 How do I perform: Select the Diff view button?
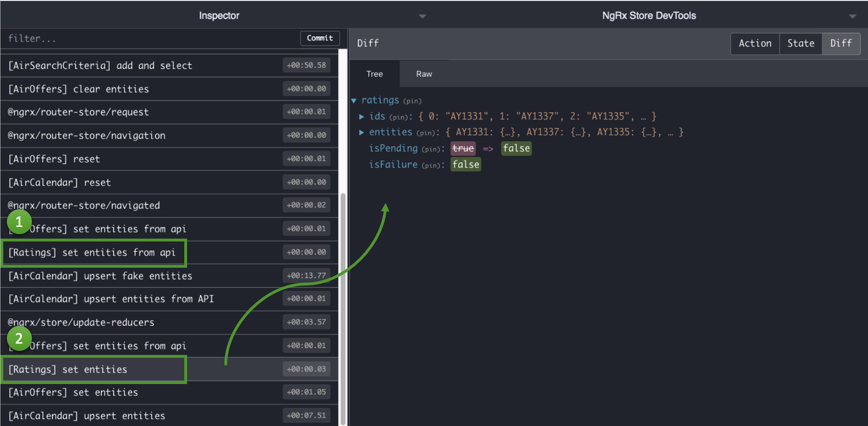pyautogui.click(x=841, y=44)
